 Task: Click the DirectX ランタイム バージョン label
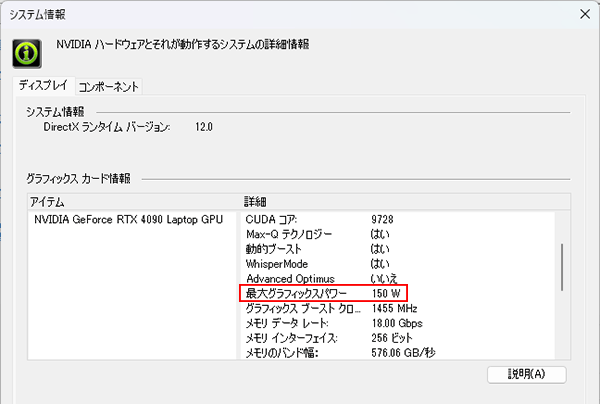(x=107, y=127)
